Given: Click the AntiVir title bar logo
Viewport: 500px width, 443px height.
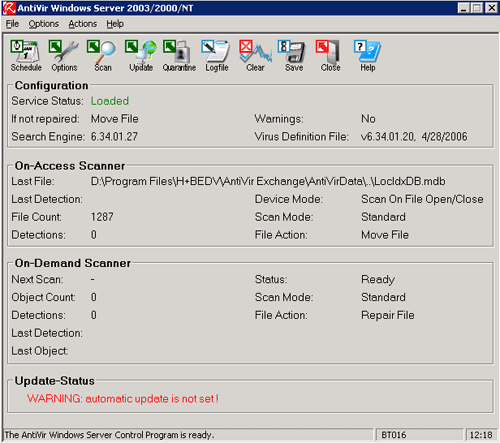Looking at the screenshot, I should (x=9, y=8).
